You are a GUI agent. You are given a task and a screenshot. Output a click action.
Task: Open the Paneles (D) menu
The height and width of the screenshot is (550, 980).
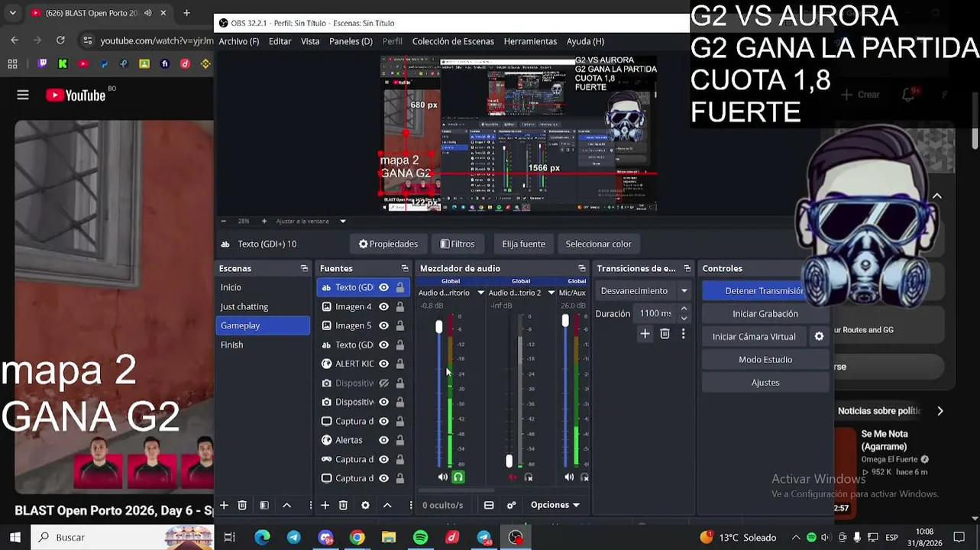click(351, 41)
